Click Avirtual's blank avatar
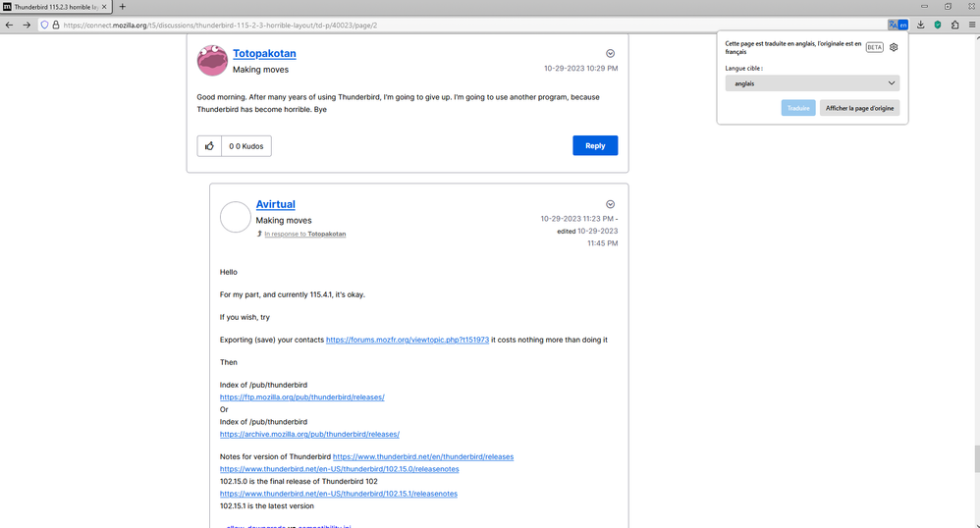The width and height of the screenshot is (980, 528). 236,217
